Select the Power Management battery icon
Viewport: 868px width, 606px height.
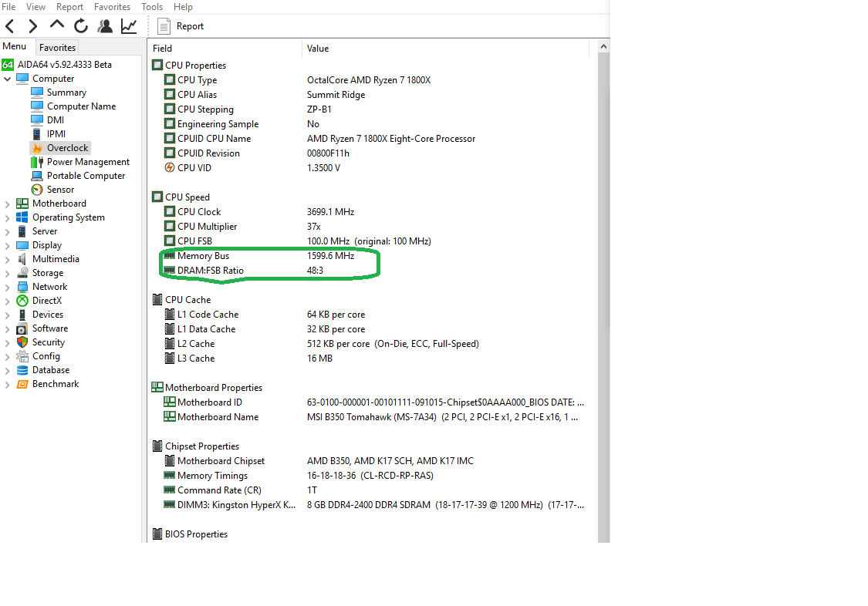pos(37,161)
